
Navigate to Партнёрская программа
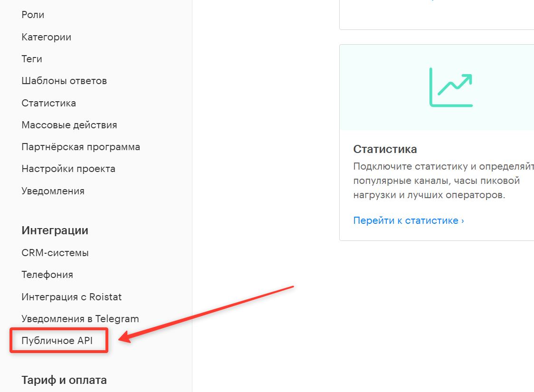coord(81,147)
